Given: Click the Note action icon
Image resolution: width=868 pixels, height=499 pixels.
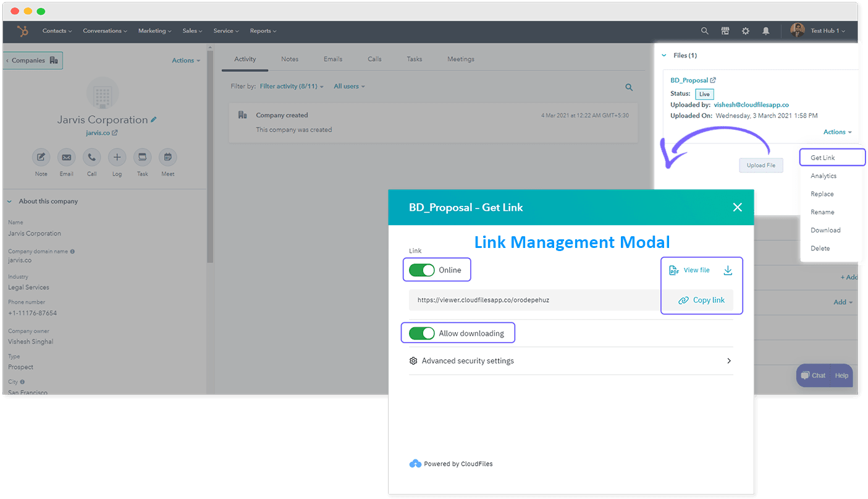Looking at the screenshot, I should click(x=41, y=157).
